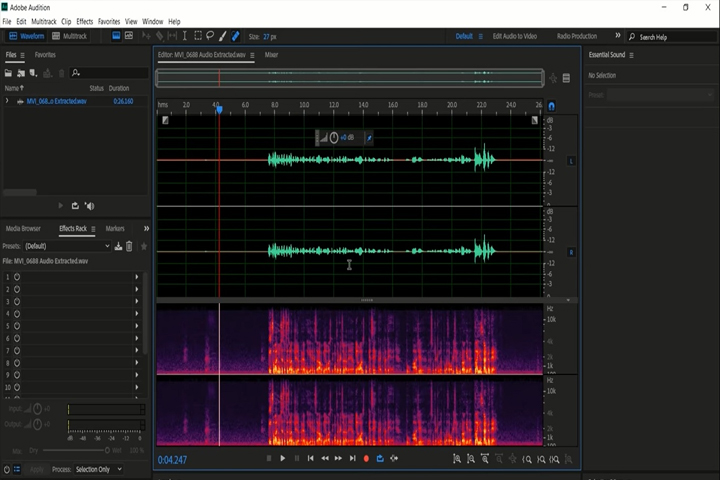The width and height of the screenshot is (720, 480).
Task: Toggle power for effect slot 1
Action: [17, 277]
